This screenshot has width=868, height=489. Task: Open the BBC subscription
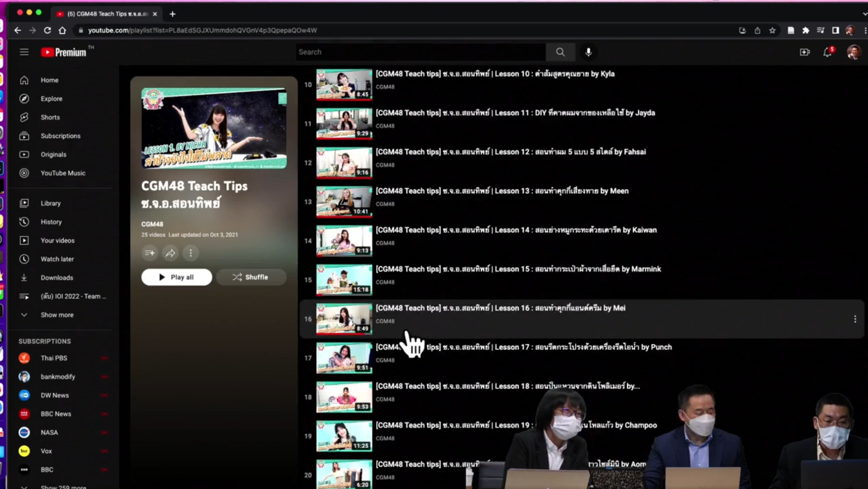61,469
